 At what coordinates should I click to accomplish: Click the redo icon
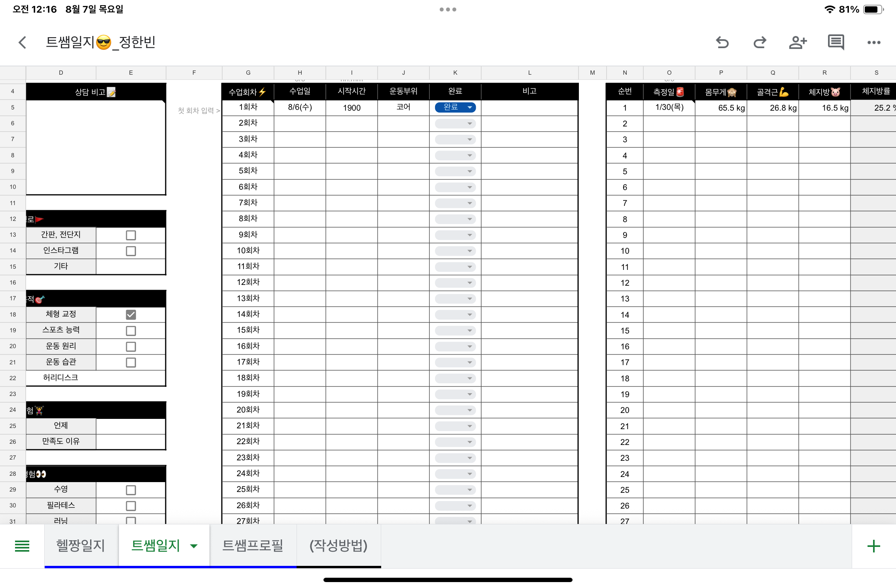pyautogui.click(x=760, y=42)
